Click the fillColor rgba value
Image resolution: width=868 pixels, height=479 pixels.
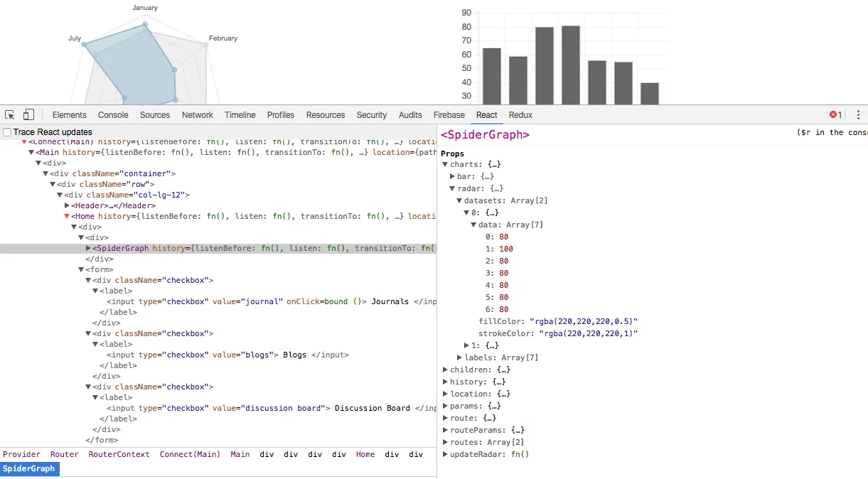click(584, 321)
